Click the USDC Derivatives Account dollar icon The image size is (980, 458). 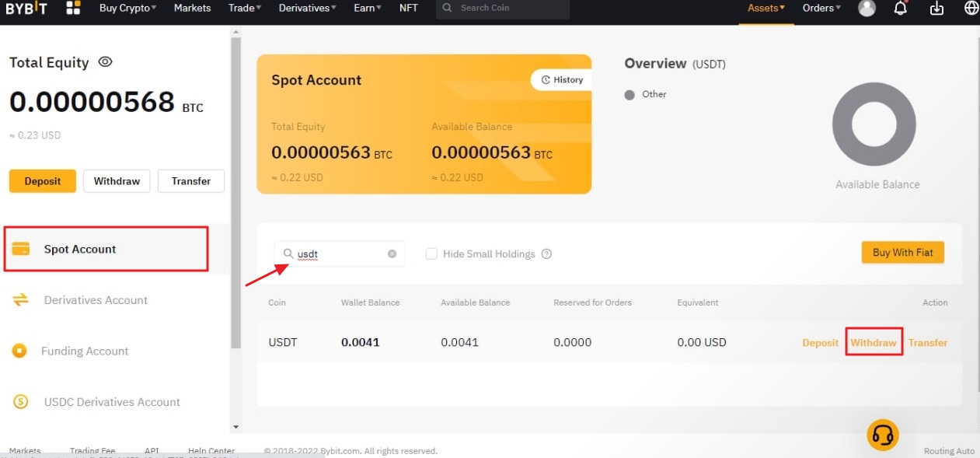point(19,402)
